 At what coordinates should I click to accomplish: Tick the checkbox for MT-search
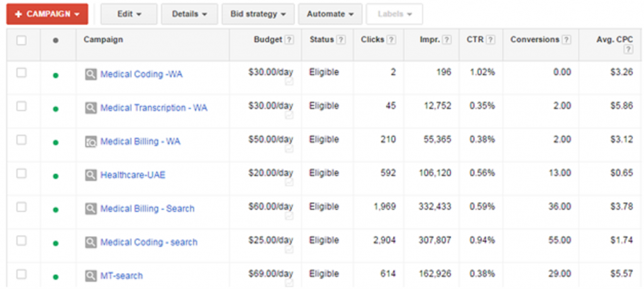tap(21, 274)
